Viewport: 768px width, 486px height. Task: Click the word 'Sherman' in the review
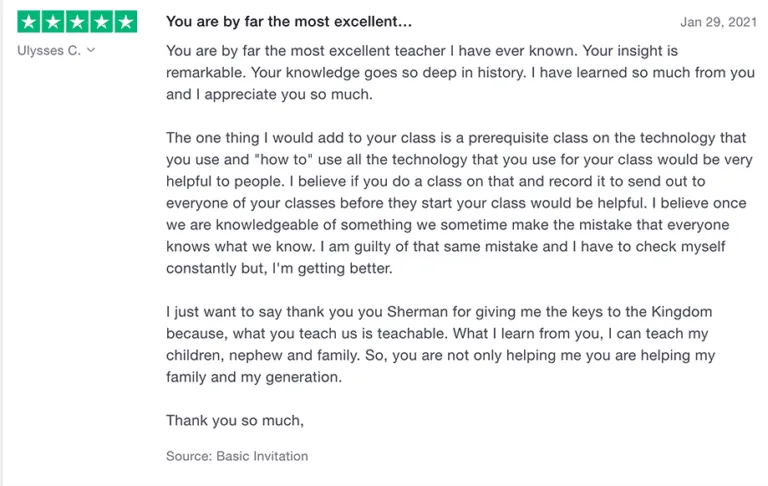coord(417,312)
